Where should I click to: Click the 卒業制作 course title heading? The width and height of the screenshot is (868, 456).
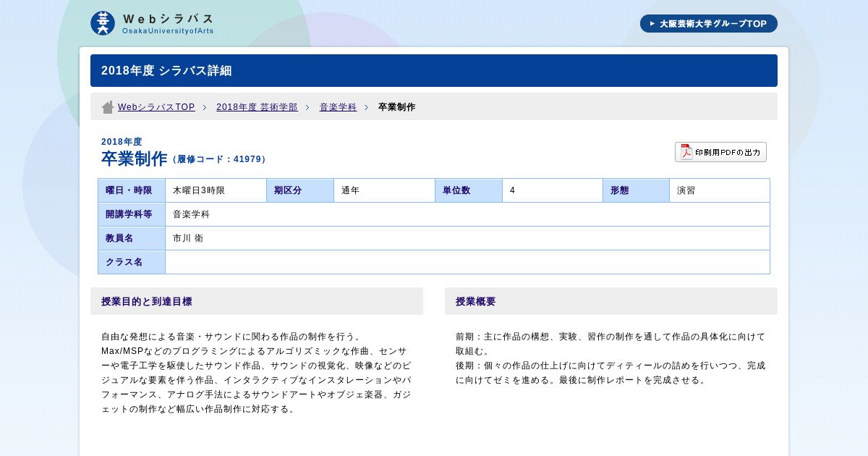click(x=135, y=159)
